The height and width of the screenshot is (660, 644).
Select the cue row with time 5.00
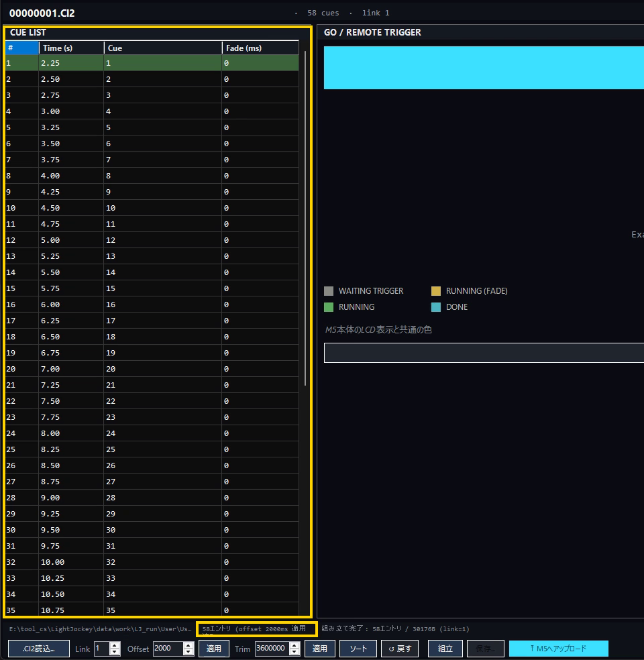tap(152, 240)
